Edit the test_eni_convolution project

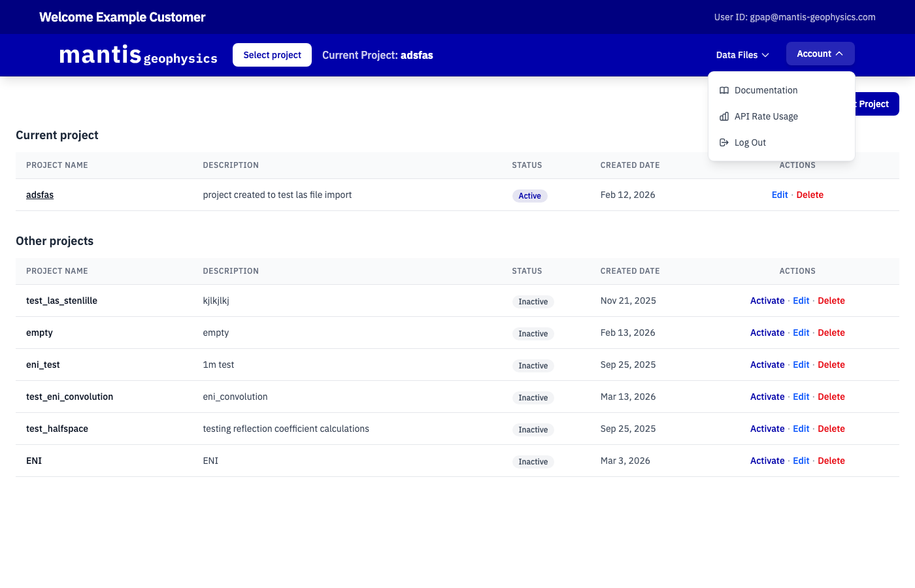click(x=801, y=397)
